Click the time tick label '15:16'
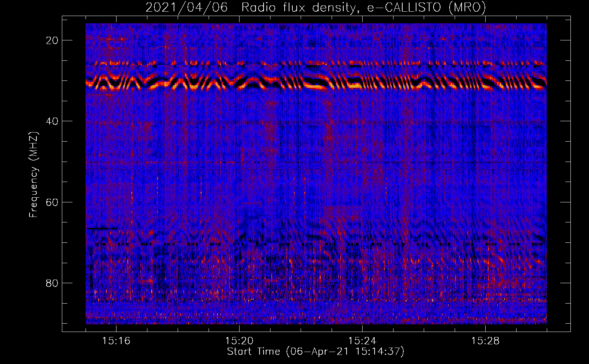The width and height of the screenshot is (589, 364). pos(116,341)
